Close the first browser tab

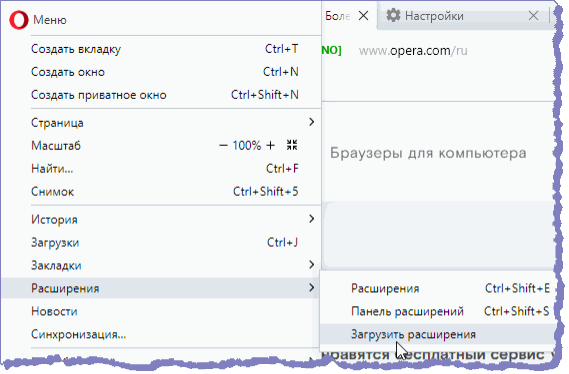tap(363, 16)
